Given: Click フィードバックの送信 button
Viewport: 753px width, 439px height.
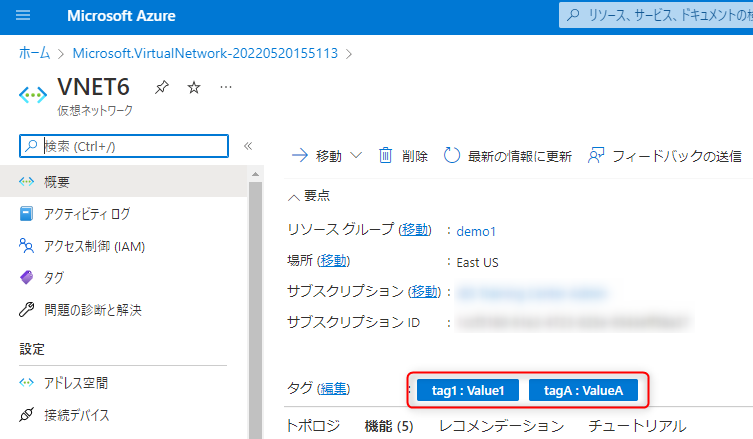Looking at the screenshot, I should coord(665,156).
